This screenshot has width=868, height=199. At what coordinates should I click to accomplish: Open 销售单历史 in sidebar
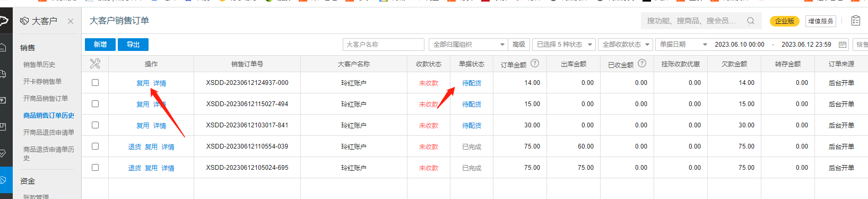(x=39, y=65)
